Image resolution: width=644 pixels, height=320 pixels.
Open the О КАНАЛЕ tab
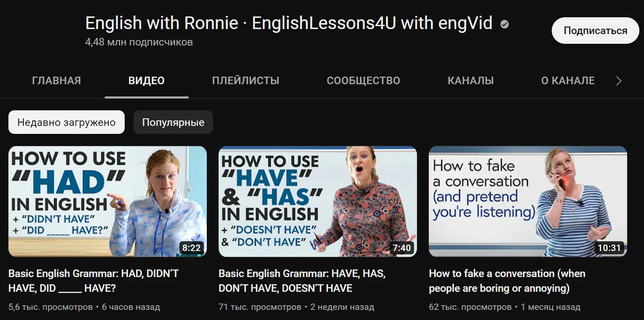coord(568,80)
